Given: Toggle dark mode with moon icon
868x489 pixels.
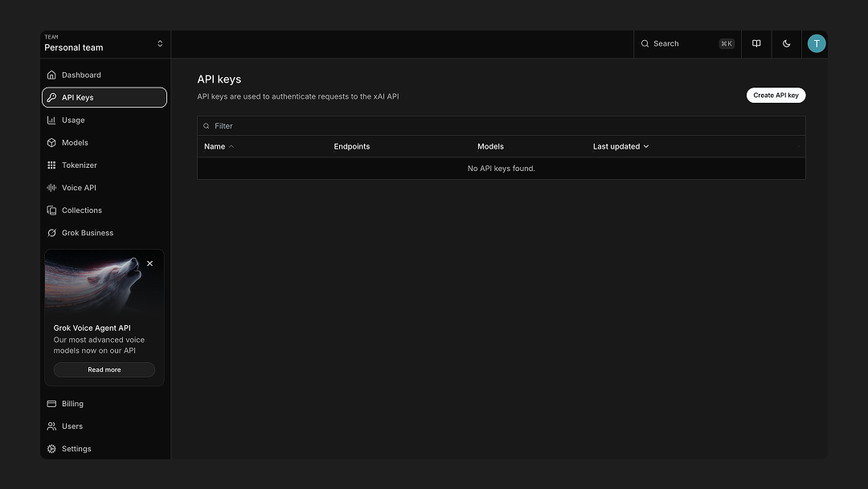Looking at the screenshot, I should [787, 43].
